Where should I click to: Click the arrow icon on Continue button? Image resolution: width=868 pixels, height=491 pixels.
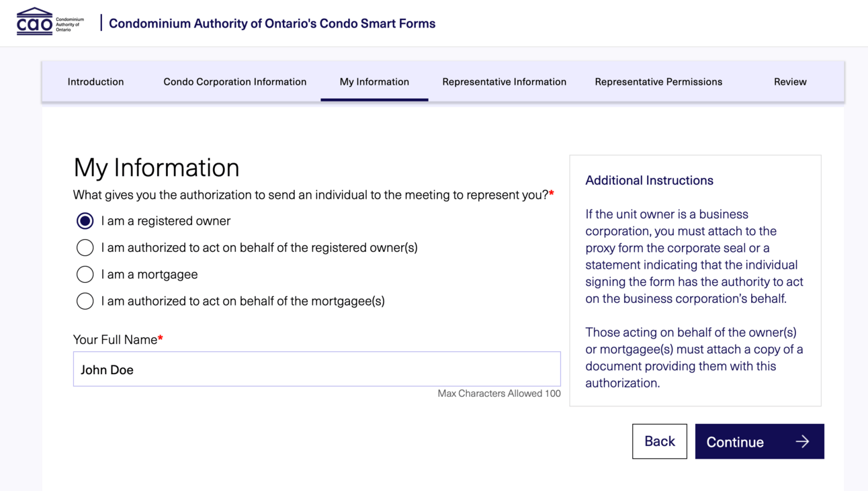pos(802,441)
